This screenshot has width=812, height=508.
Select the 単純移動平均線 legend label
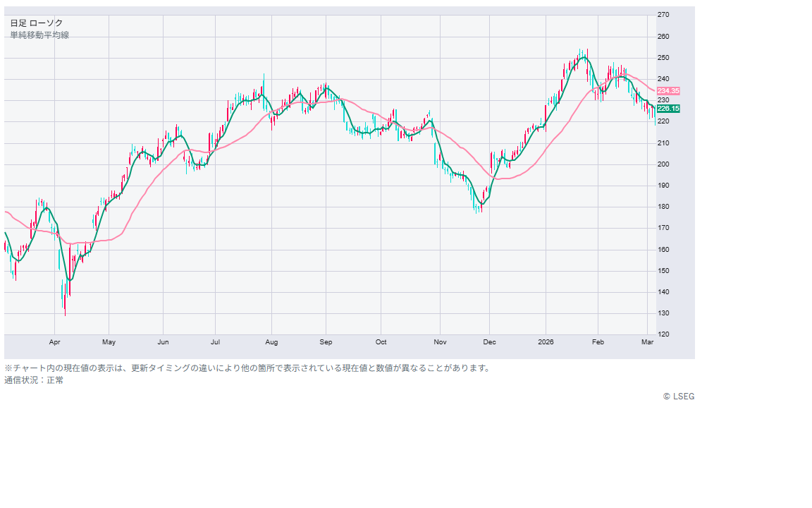tap(39, 35)
